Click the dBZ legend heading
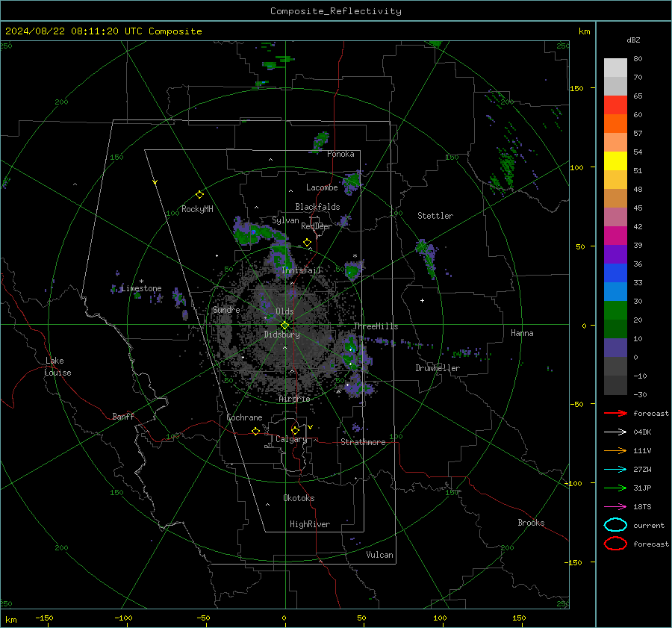This screenshot has width=672, height=628. 633,40
